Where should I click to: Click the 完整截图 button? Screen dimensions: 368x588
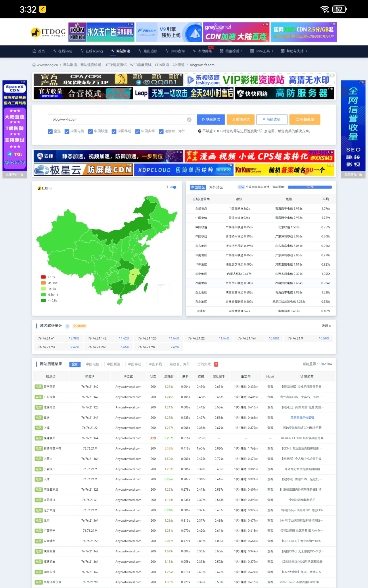coord(304,119)
